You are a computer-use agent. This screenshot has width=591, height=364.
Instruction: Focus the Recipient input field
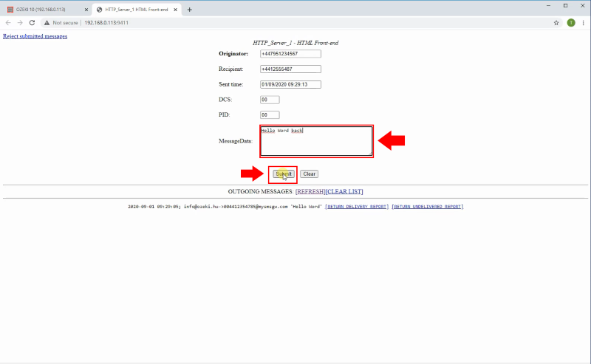(290, 69)
